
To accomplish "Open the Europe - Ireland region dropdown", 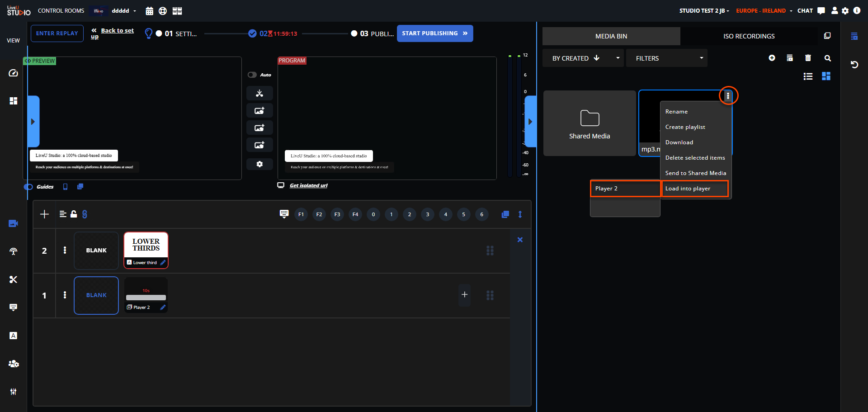I will tap(764, 11).
